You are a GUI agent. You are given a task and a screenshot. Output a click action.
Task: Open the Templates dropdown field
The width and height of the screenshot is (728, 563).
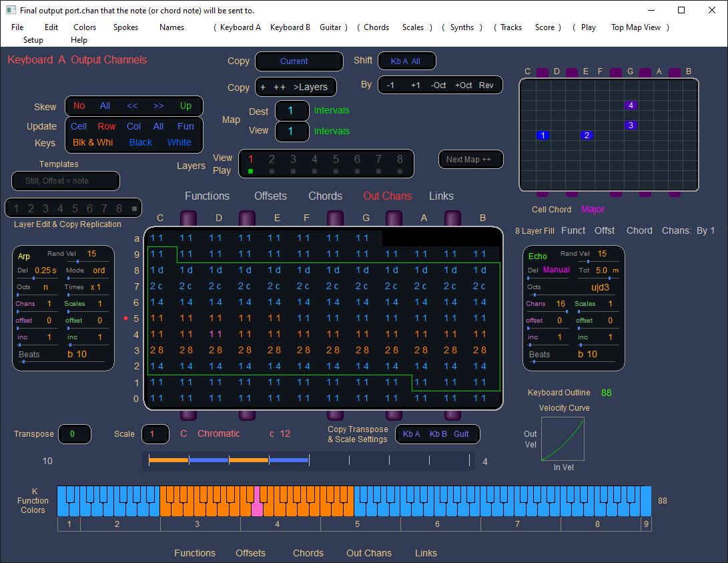coord(65,181)
